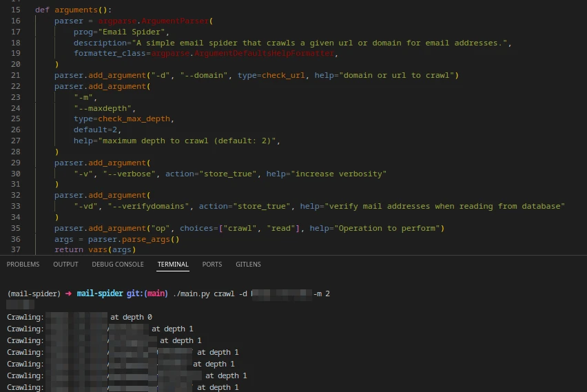Open the PROBLEMS panel tab
This screenshot has width=587, height=392.
coord(23,265)
